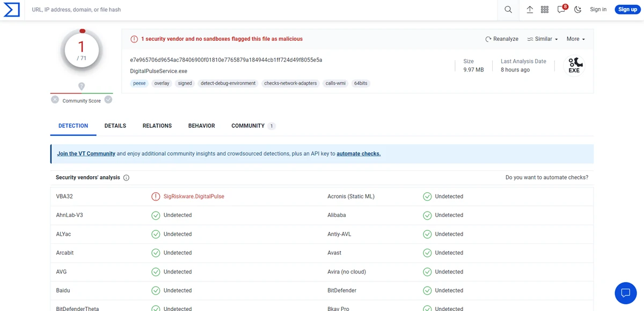Click the AVG undetected check icon
Viewport: 644px width, 311px height.
click(x=156, y=272)
